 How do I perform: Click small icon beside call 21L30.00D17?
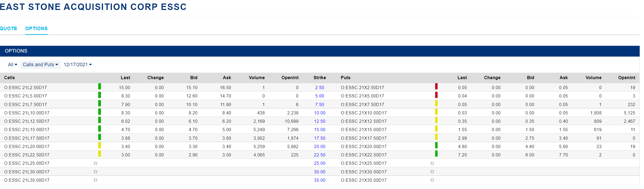(96, 172)
